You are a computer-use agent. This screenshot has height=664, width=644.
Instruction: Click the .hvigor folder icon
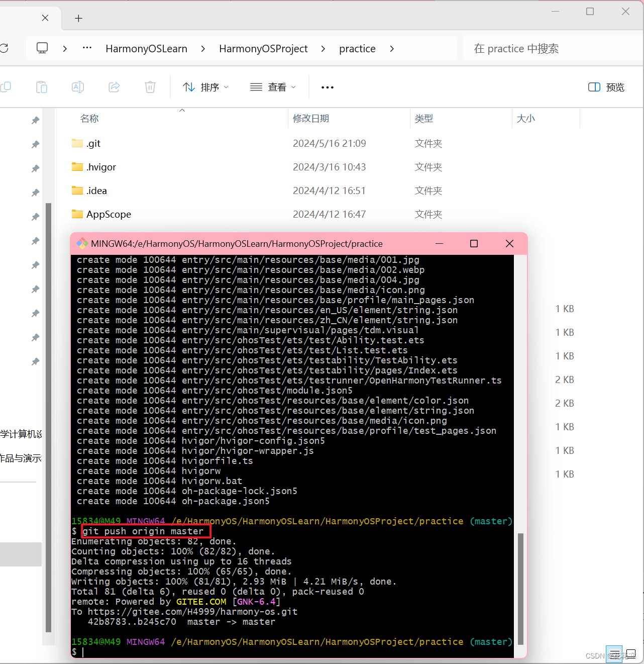click(x=77, y=167)
